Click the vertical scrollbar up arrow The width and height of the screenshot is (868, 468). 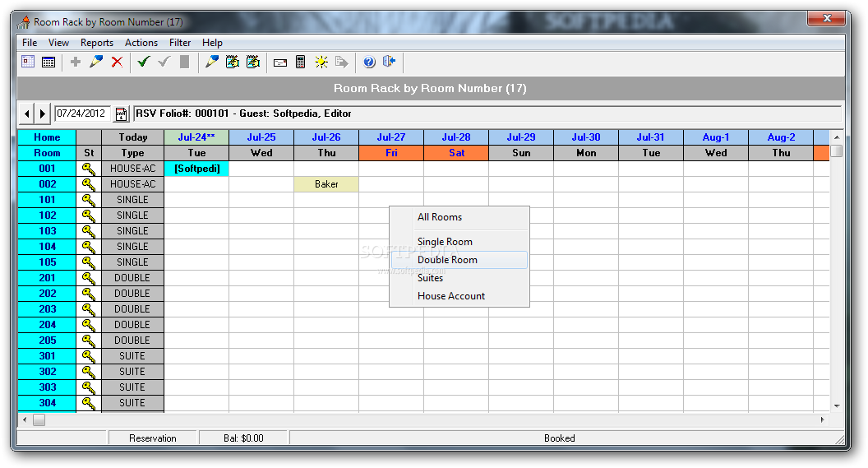837,137
